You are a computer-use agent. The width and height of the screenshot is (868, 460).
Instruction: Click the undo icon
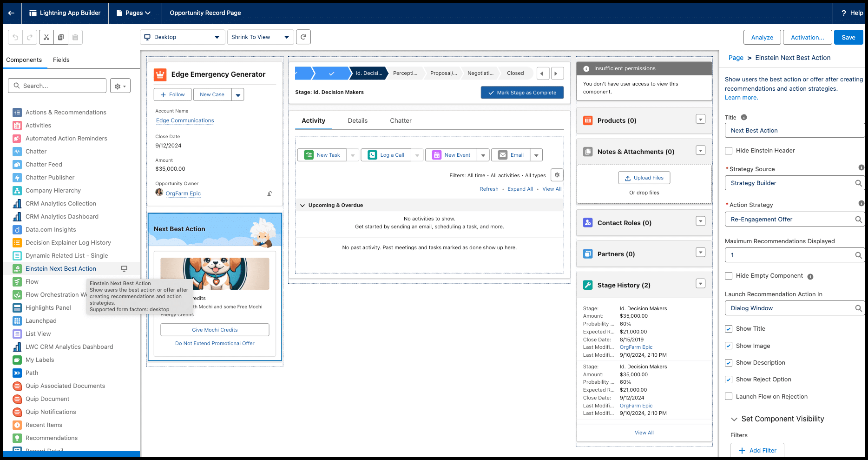[x=15, y=37]
